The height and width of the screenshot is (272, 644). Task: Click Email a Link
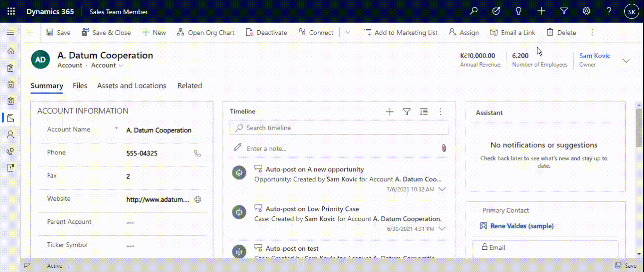tap(512, 33)
